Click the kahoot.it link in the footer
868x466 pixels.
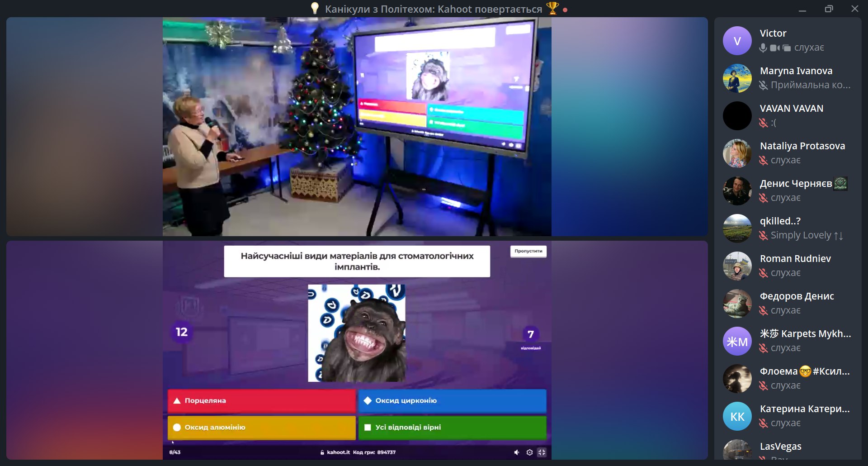click(338, 452)
